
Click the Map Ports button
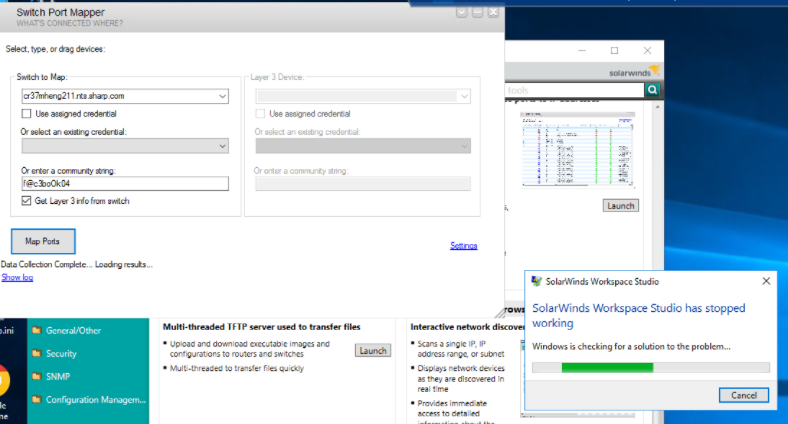[x=43, y=242]
